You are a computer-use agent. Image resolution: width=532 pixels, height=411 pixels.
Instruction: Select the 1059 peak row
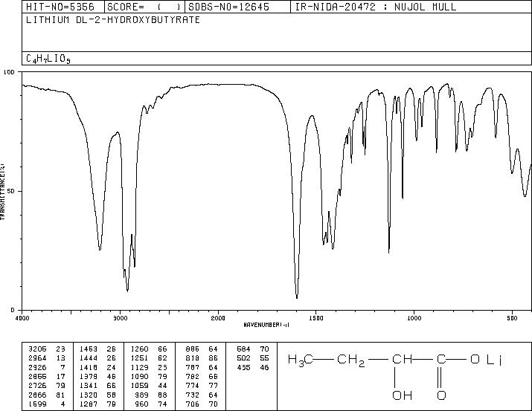click(150, 386)
